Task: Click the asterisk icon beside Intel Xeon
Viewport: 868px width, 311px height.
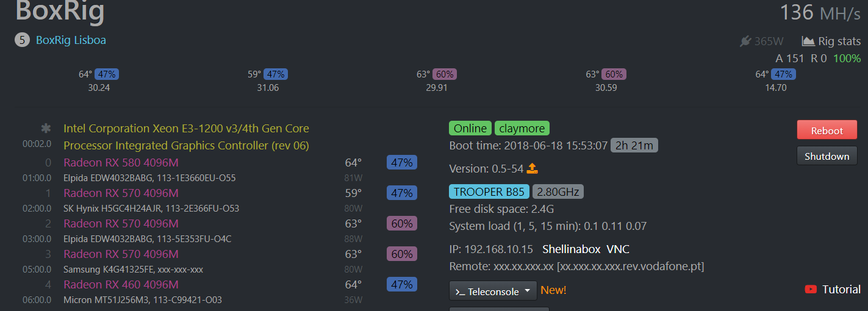Action: pyautogui.click(x=46, y=129)
